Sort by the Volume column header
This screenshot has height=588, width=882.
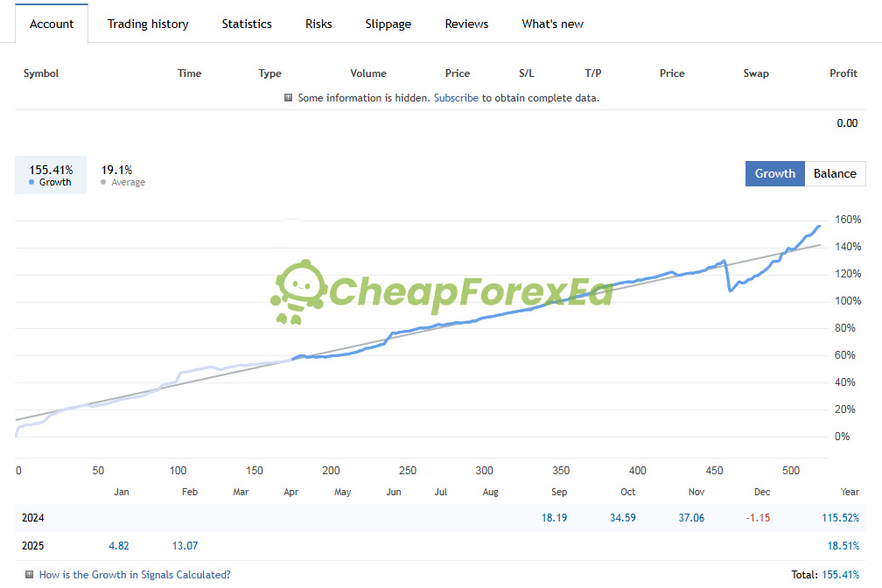(x=367, y=73)
